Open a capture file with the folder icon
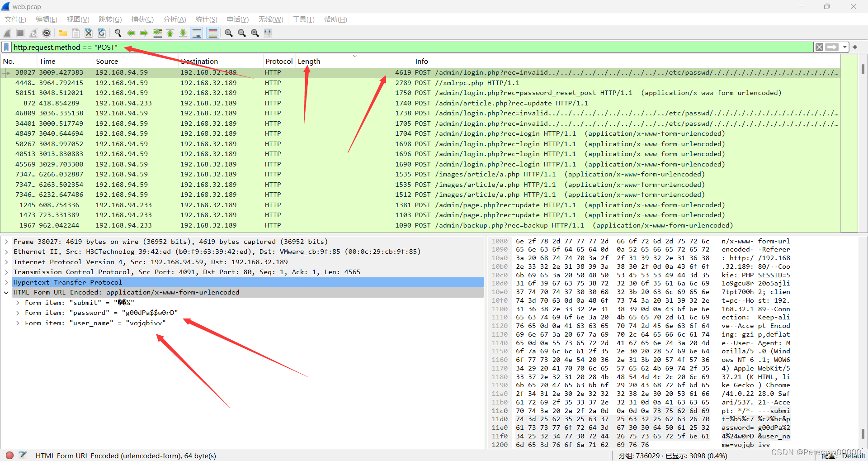 coord(63,33)
